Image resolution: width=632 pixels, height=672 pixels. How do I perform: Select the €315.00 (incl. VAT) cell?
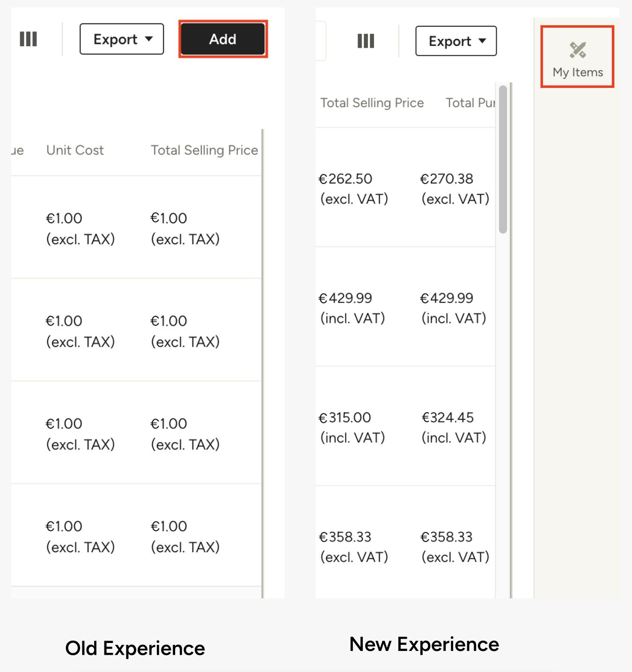click(352, 427)
